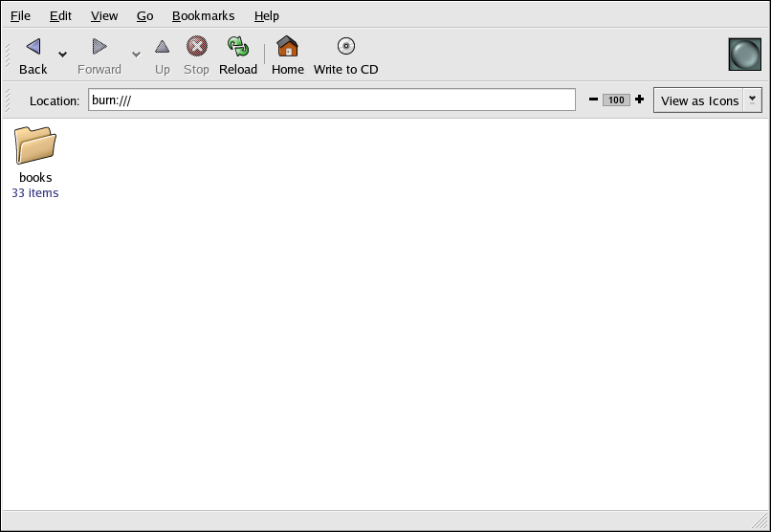Open the Bookmarks menu
This screenshot has height=532, width=771.
[203, 16]
